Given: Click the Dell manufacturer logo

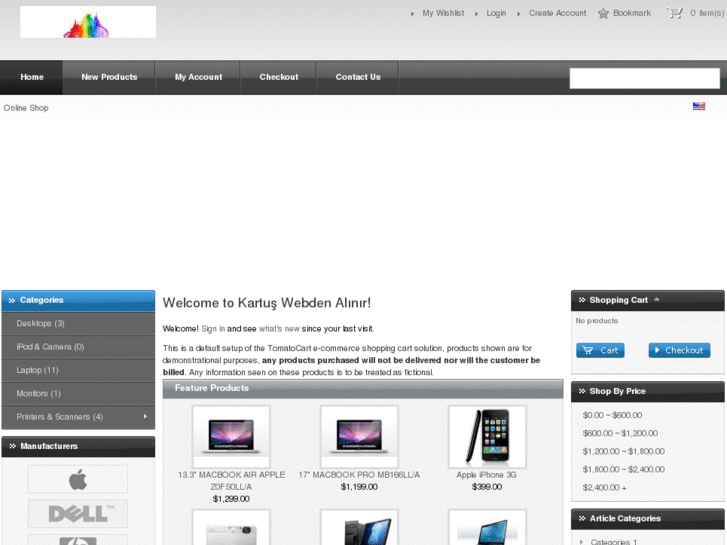Looking at the screenshot, I should click(x=78, y=513).
